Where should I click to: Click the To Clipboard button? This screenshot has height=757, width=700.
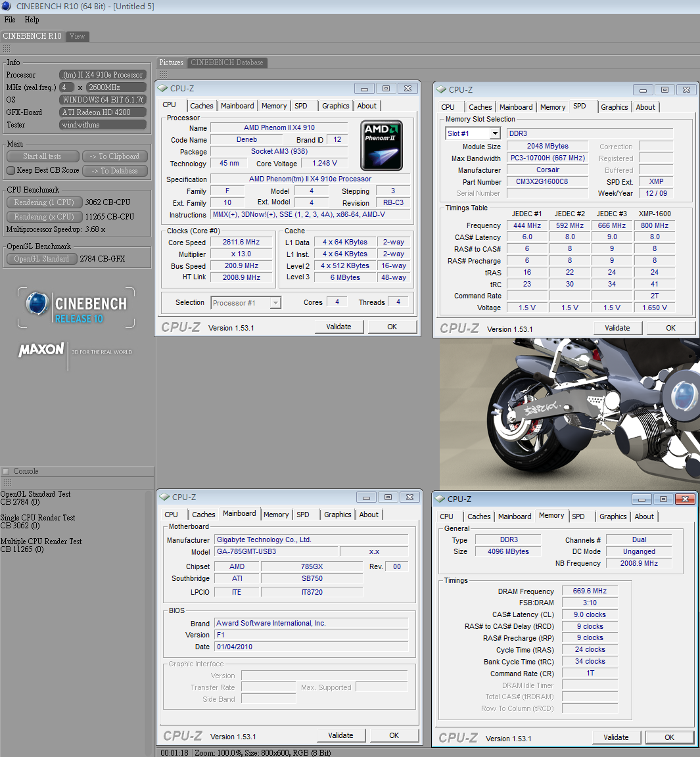coord(115,156)
